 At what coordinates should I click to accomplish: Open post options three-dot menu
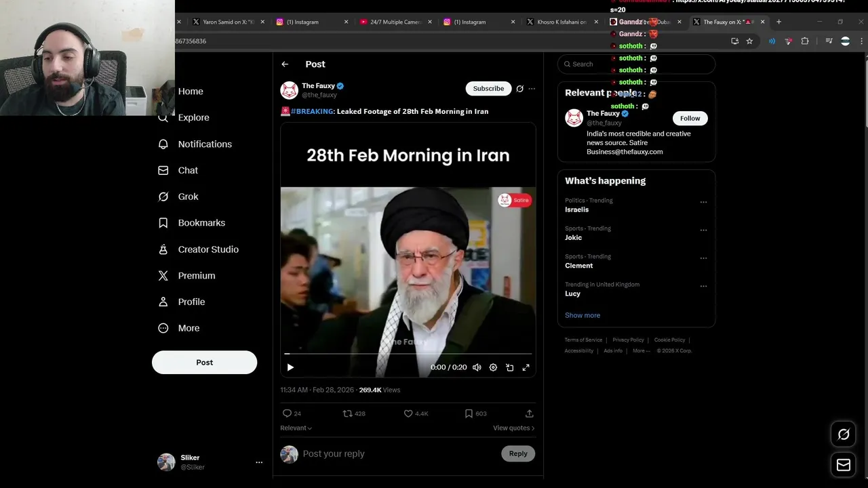coord(532,88)
